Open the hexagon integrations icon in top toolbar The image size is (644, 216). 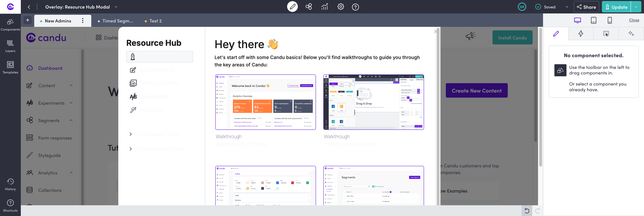[309, 7]
